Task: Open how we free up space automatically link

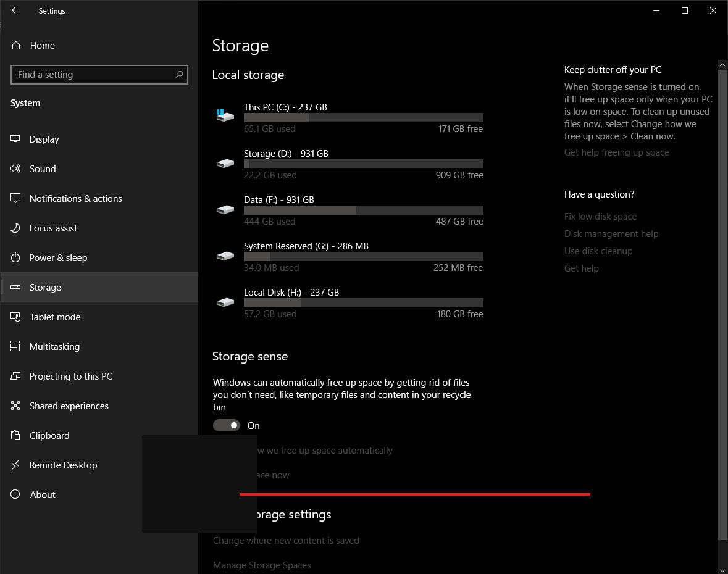Action: 325,451
